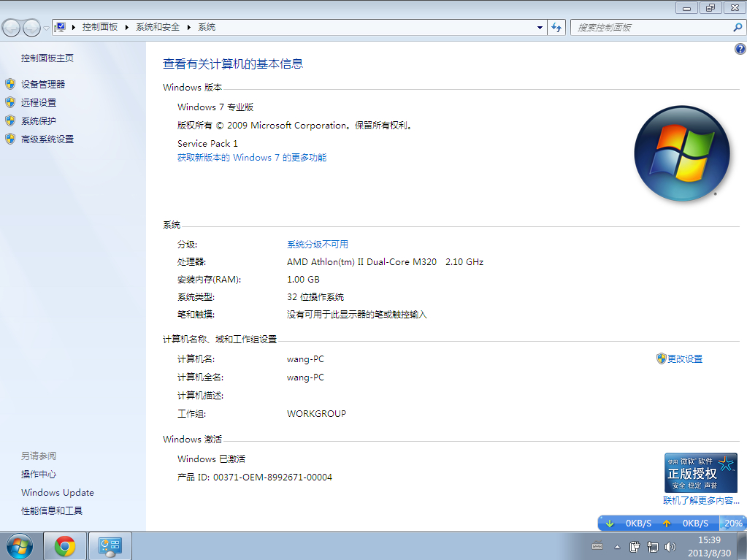Click the shield icon beside 高级系统设置

click(10, 139)
